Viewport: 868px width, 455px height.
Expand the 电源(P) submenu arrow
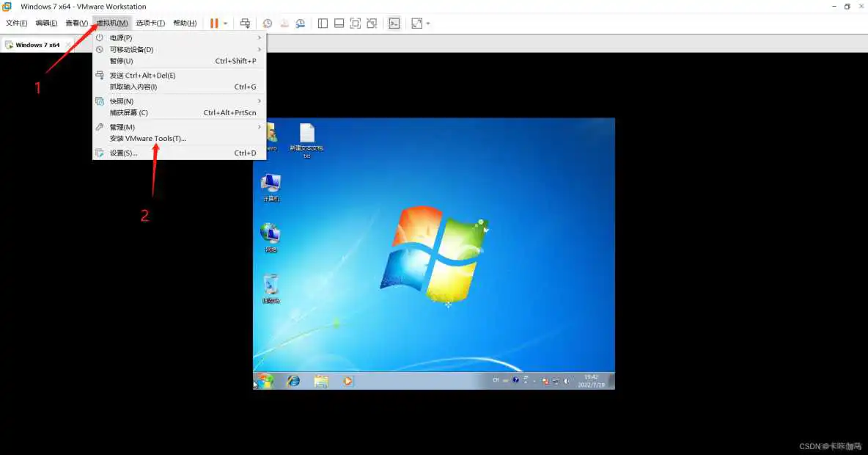point(260,37)
